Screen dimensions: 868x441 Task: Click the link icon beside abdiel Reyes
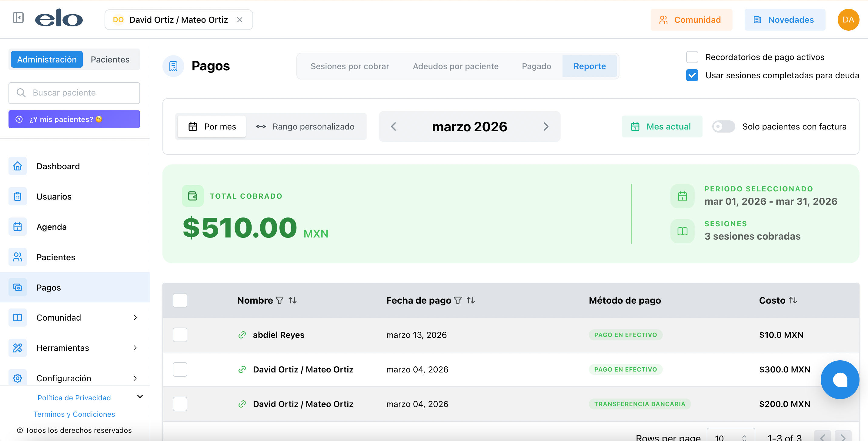242,335
